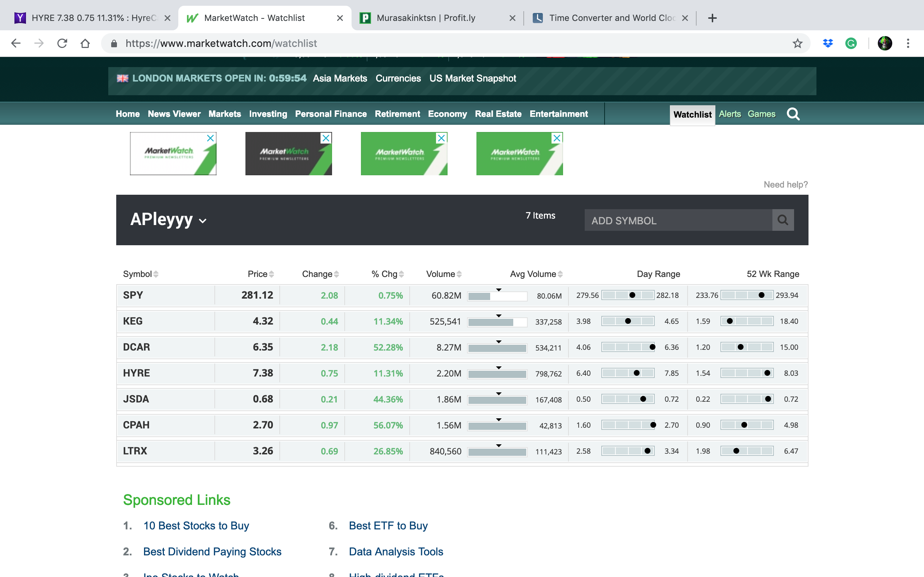Image resolution: width=924 pixels, height=577 pixels.
Task: Open the Markets navigation menu
Action: click(225, 114)
